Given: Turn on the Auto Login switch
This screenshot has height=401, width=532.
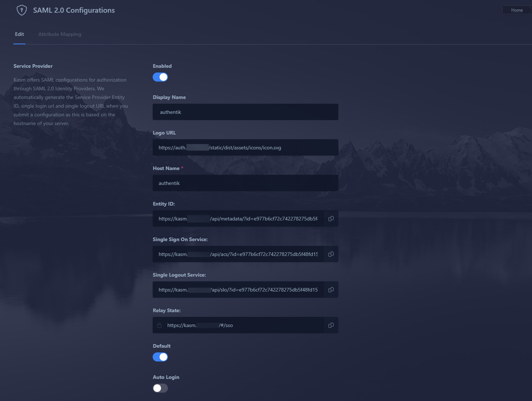Looking at the screenshot, I should click(x=160, y=388).
